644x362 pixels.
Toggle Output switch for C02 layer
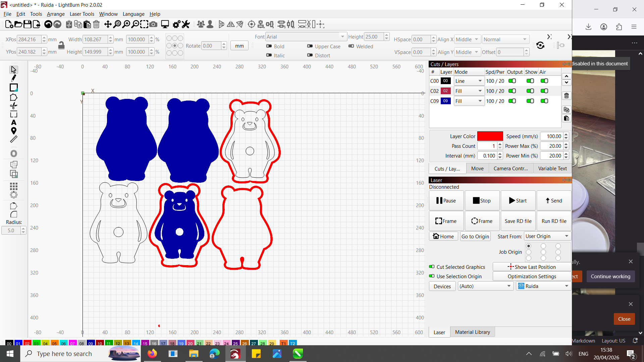512,91
